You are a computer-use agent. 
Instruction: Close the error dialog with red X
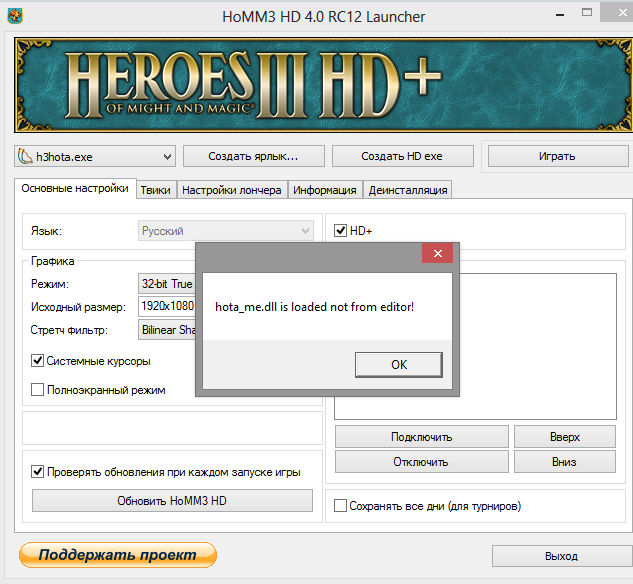click(x=438, y=253)
